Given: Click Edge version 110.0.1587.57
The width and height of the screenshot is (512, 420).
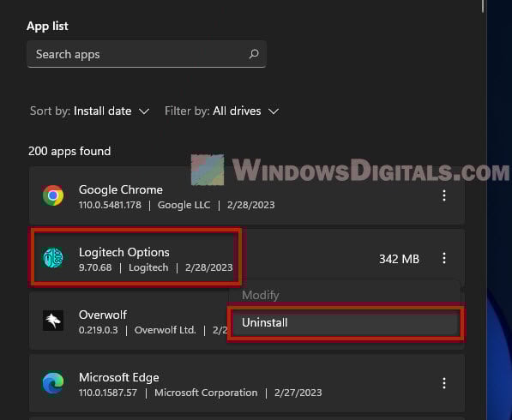Looking at the screenshot, I should pos(108,393).
